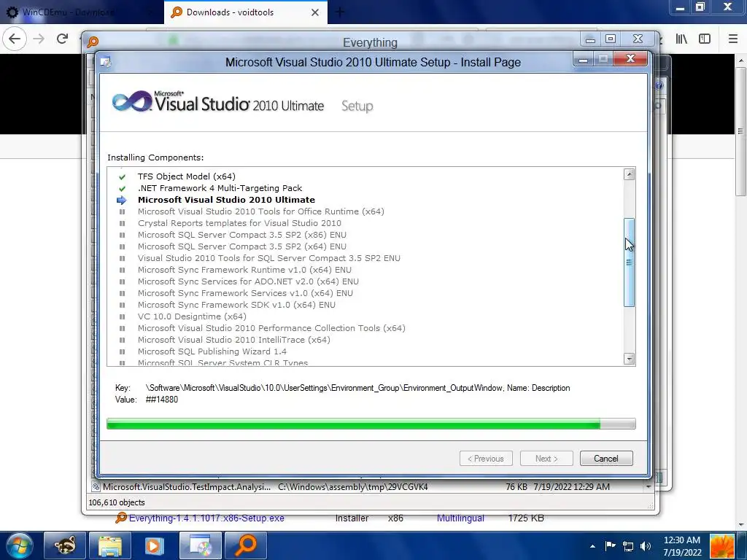
Task: Select Microsoft Sync Services for ADO.NET v2.0 row
Action: click(248, 281)
